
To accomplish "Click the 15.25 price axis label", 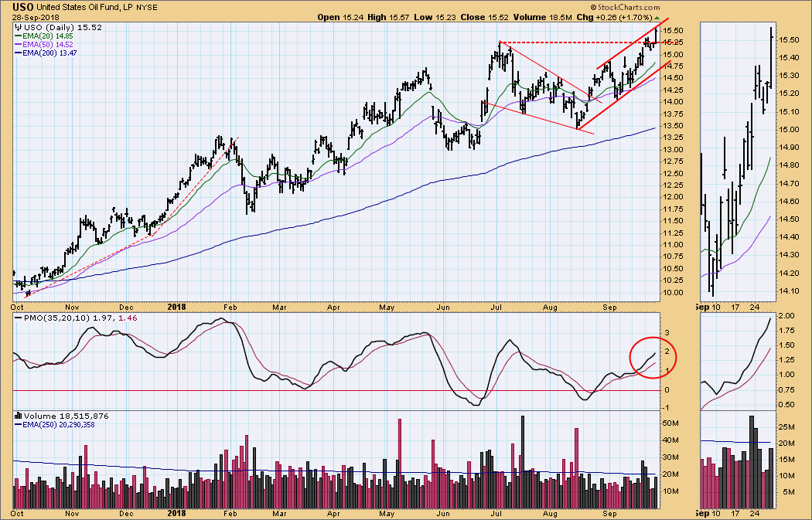I will 674,42.
